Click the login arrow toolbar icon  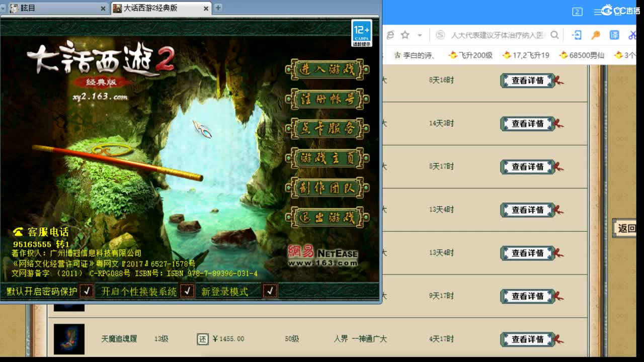point(577,35)
